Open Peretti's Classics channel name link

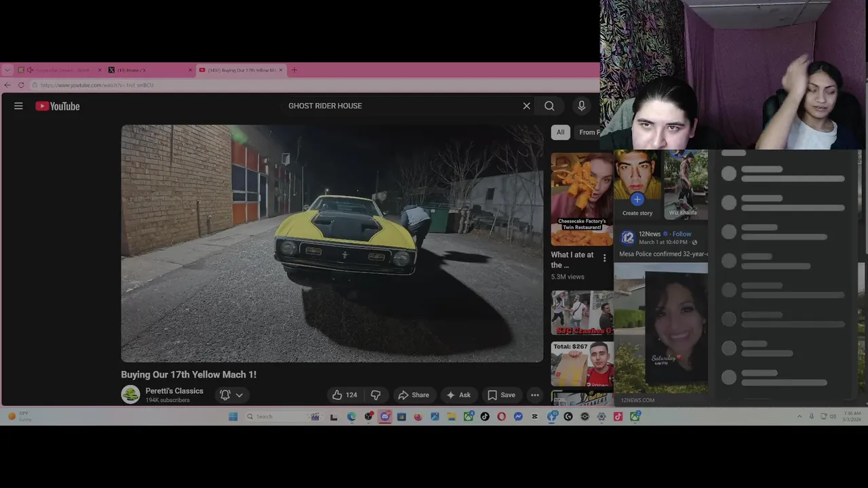(174, 390)
